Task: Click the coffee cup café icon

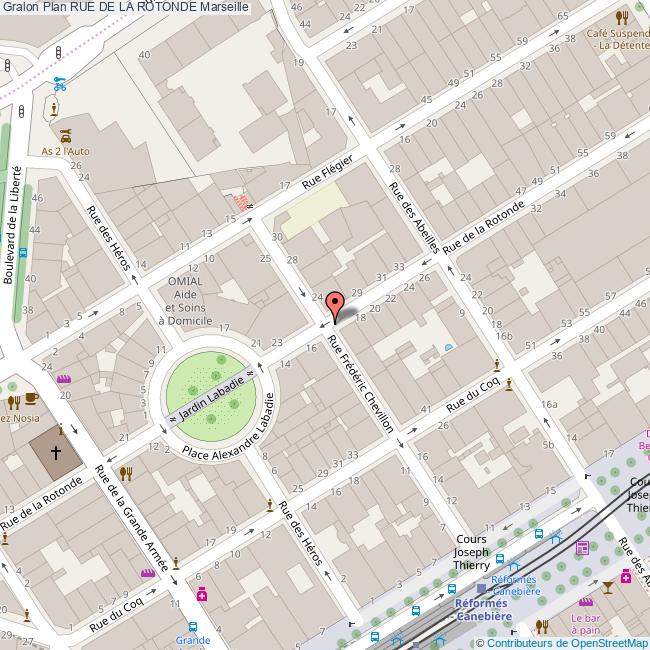Action: point(32,400)
